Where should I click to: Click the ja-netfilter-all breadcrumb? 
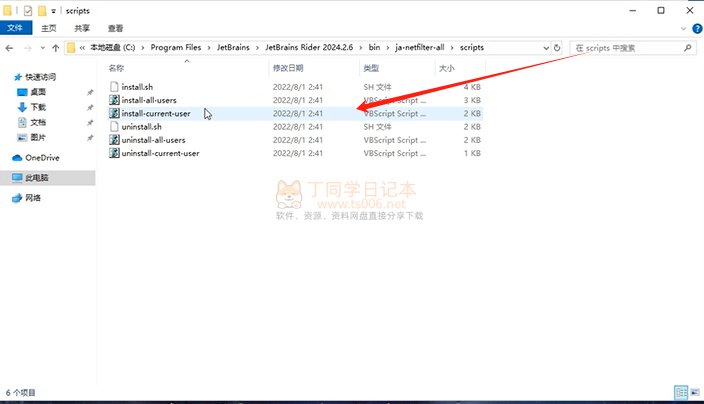[420, 47]
